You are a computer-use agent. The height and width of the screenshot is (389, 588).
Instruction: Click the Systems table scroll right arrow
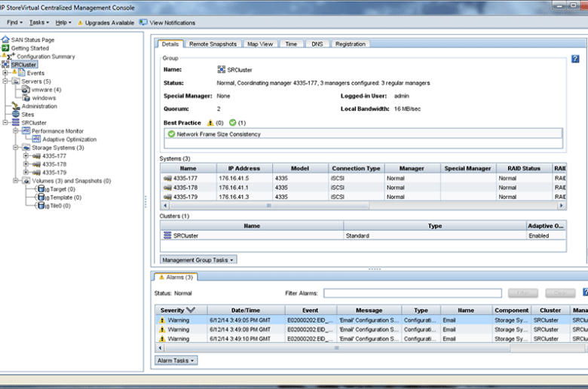[561, 206]
